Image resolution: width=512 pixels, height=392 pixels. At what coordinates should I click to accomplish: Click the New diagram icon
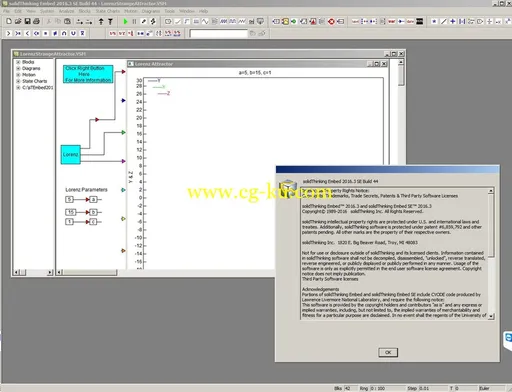pyautogui.click(x=9, y=21)
